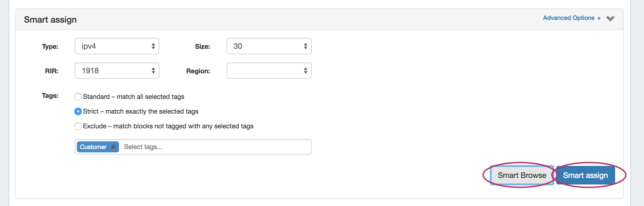Open the Advanced Options link
Viewport: 644px width, 206px height.
tap(568, 18)
